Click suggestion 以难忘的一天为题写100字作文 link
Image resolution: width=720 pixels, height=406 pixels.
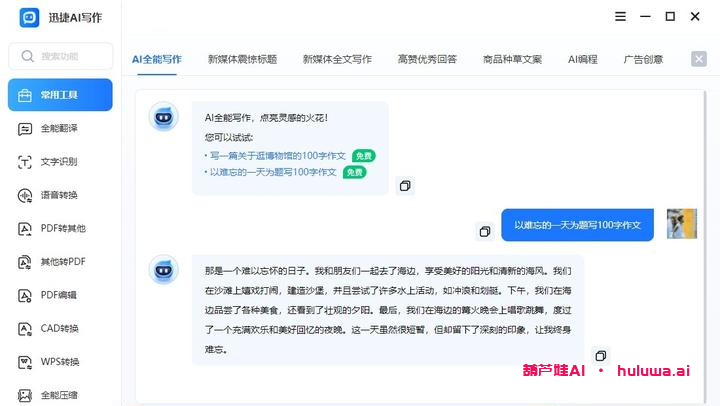(x=273, y=172)
